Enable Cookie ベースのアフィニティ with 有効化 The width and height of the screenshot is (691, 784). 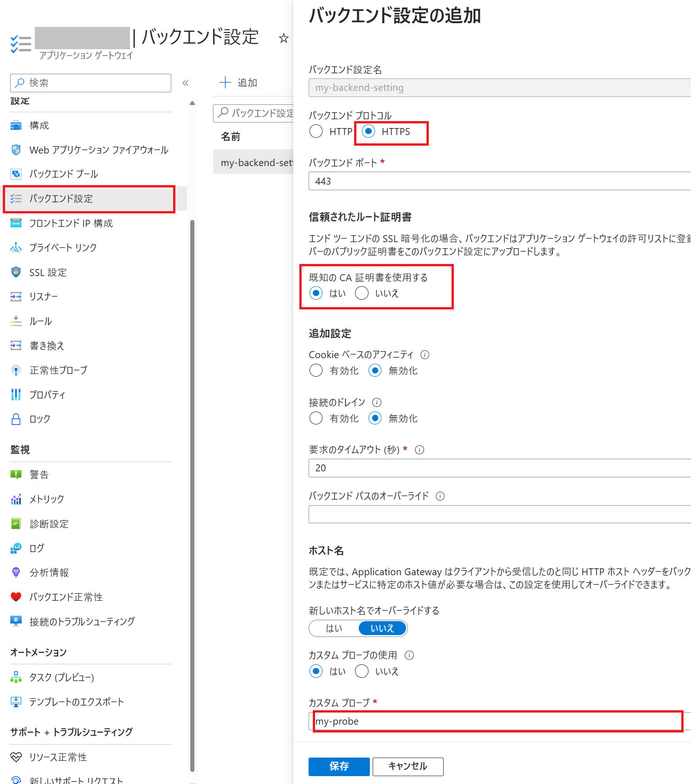(316, 371)
